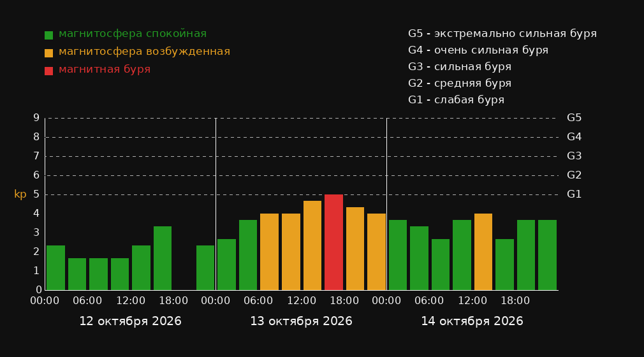
Task: Click the orange legend square for 'магнитосфера возбужденная'
Action: coord(48,53)
